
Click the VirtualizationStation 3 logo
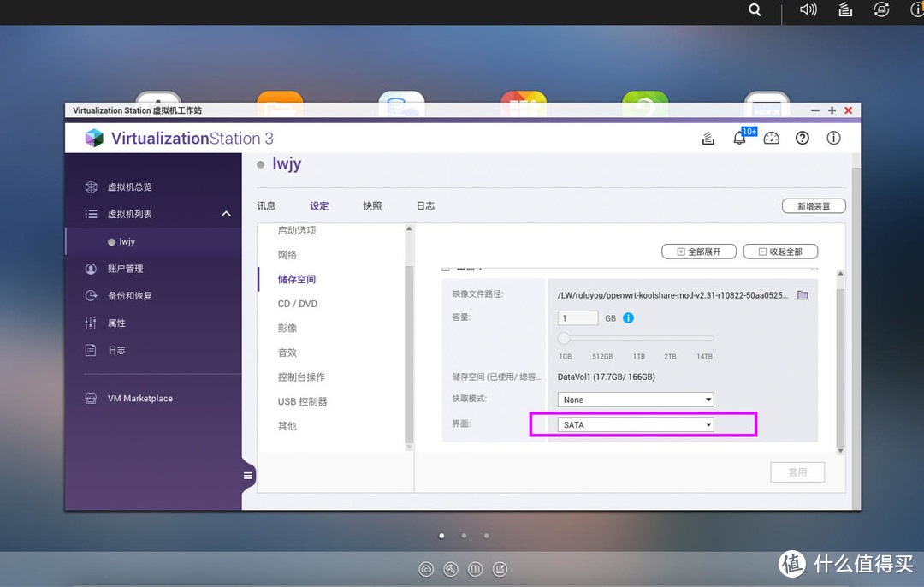pos(179,138)
